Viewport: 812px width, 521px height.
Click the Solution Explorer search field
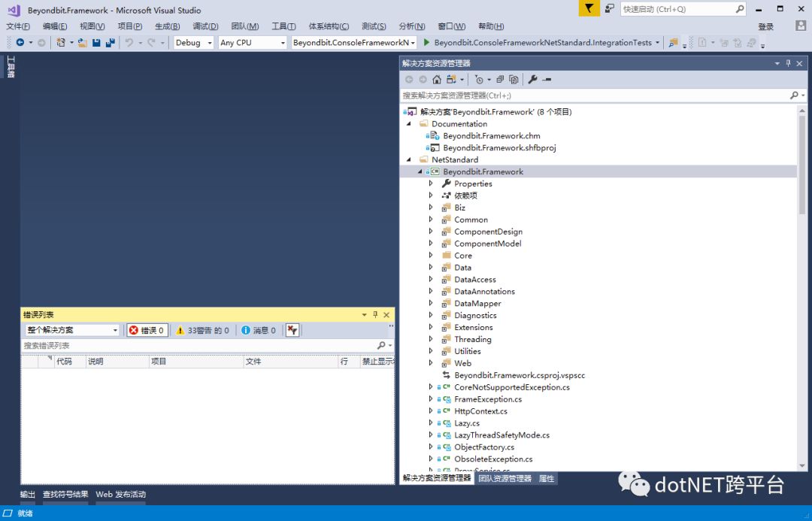pyautogui.click(x=595, y=95)
